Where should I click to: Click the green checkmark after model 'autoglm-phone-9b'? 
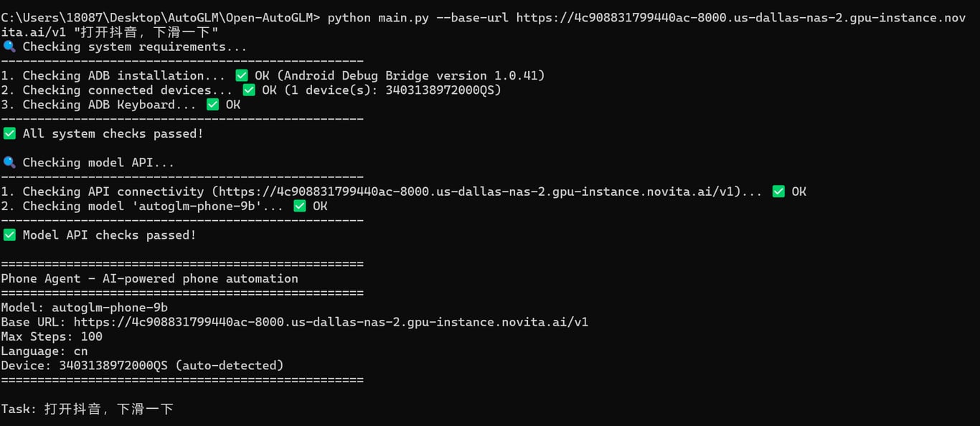click(300, 207)
